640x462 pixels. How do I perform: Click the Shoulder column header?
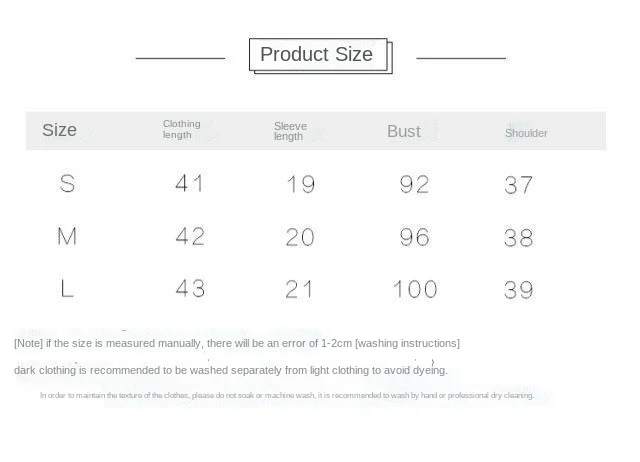(x=526, y=133)
